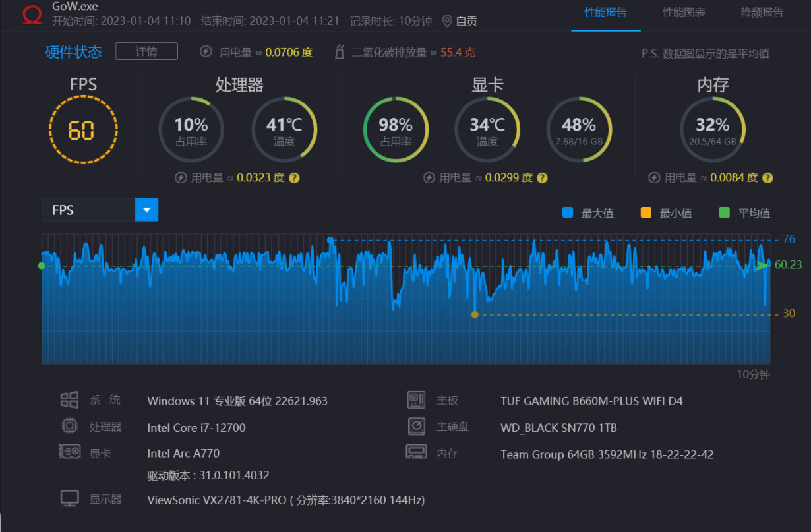Click the Intel Core i7-12700 text

(x=196, y=427)
